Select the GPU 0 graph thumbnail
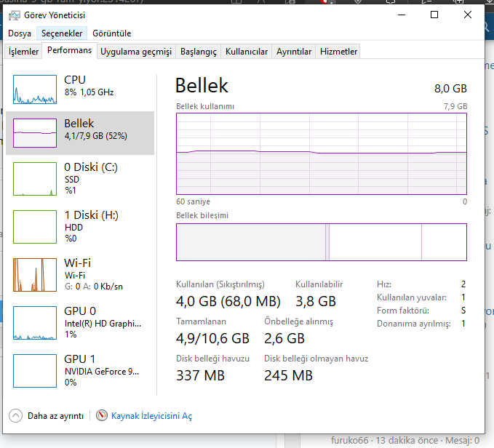The image size is (494, 448). tap(35, 323)
